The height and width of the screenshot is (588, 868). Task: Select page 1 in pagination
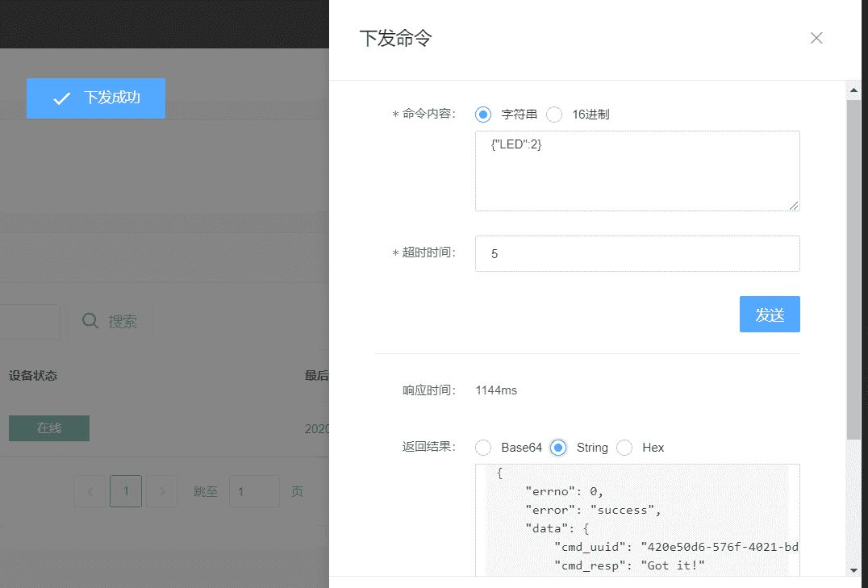[126, 491]
